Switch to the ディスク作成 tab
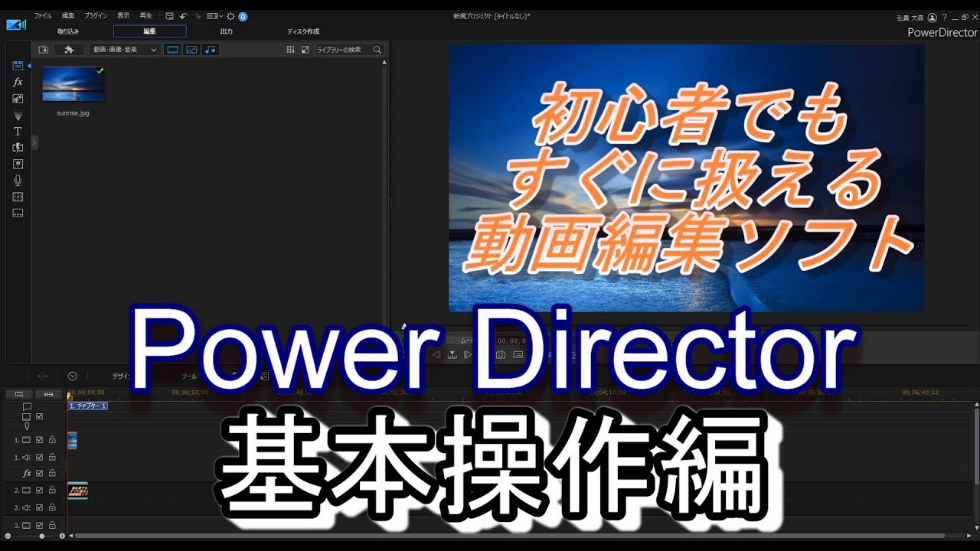The height and width of the screenshot is (551, 980). (x=303, y=31)
